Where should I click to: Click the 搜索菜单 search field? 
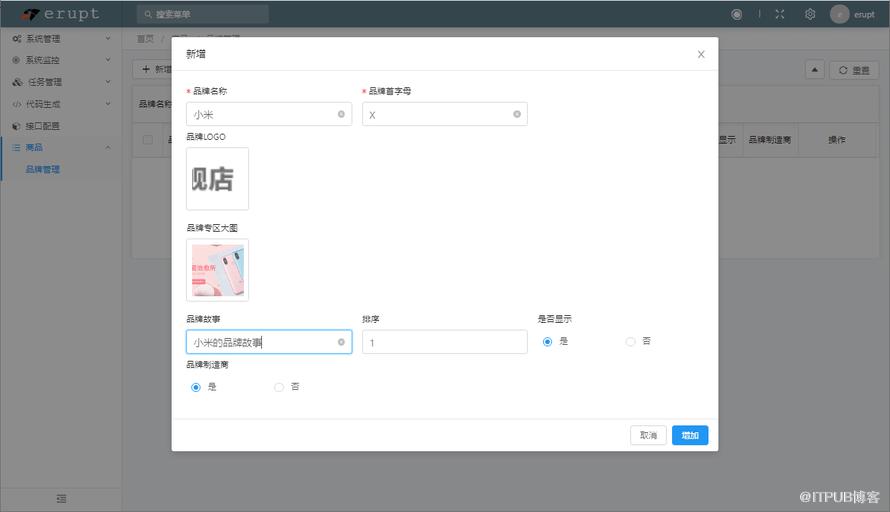(x=203, y=14)
